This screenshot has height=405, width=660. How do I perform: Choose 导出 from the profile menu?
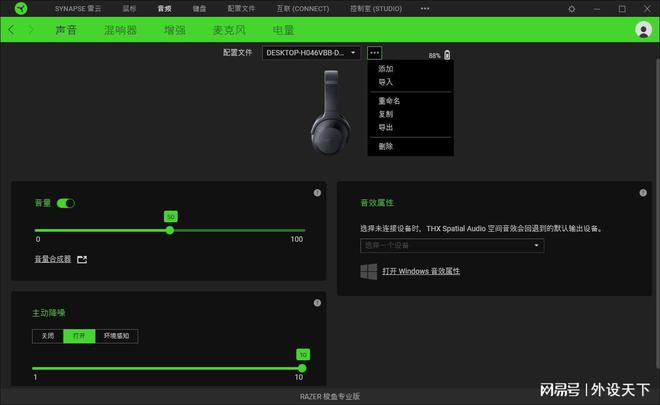tap(386, 128)
